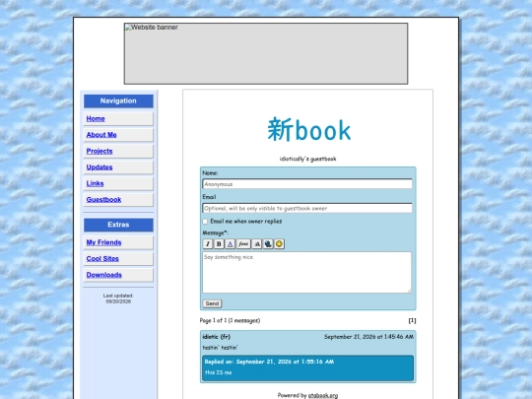Viewport: 532px width, 399px height.
Task: Open the Home navigation link
Action: coord(96,119)
